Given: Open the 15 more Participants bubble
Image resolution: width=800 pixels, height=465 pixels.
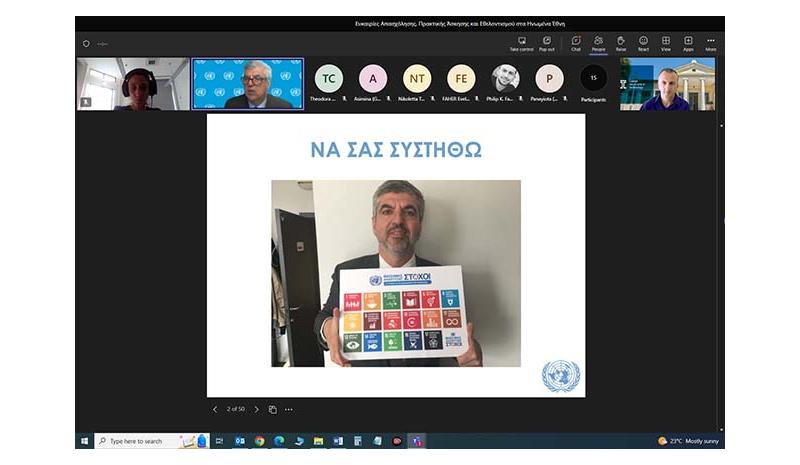Looking at the screenshot, I should (x=593, y=79).
